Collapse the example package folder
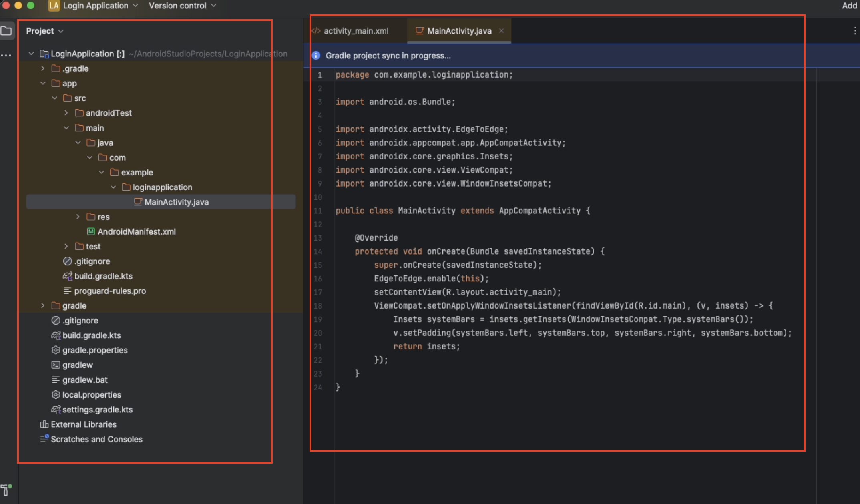 (101, 172)
